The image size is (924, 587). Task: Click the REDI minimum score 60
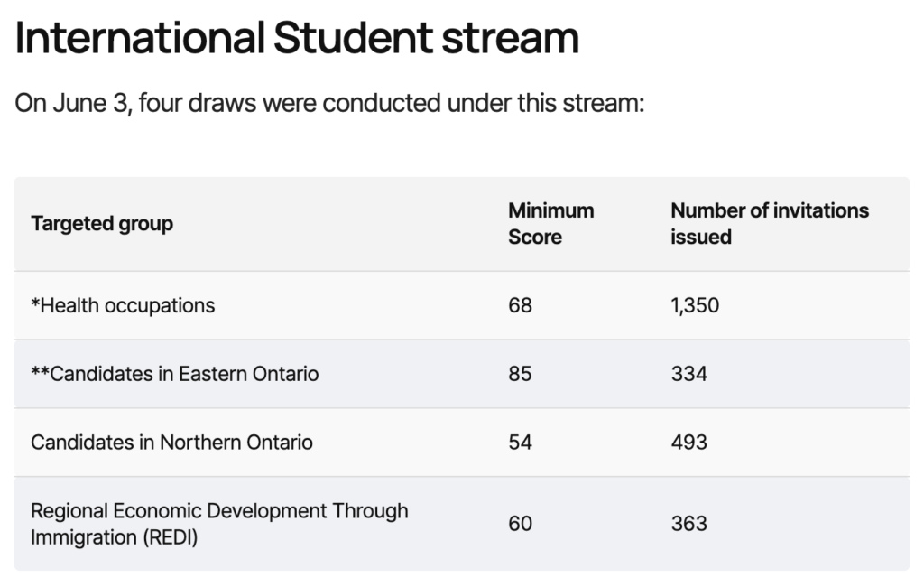(521, 524)
